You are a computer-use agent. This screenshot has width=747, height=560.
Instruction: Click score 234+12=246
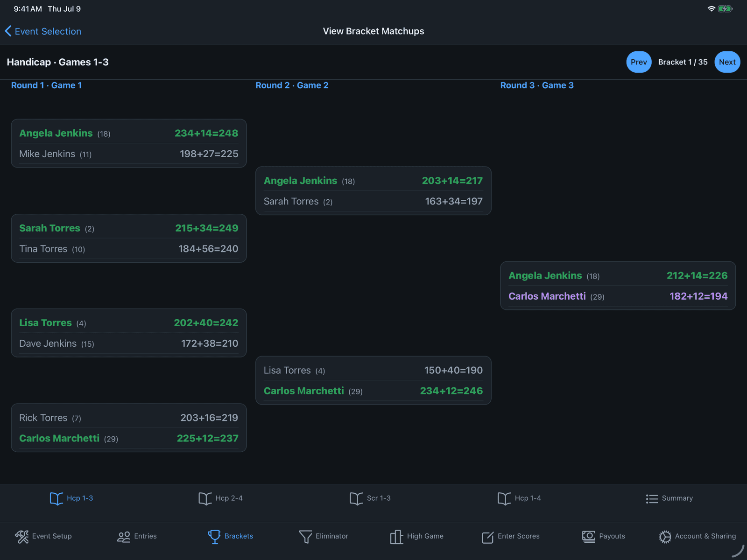(451, 391)
